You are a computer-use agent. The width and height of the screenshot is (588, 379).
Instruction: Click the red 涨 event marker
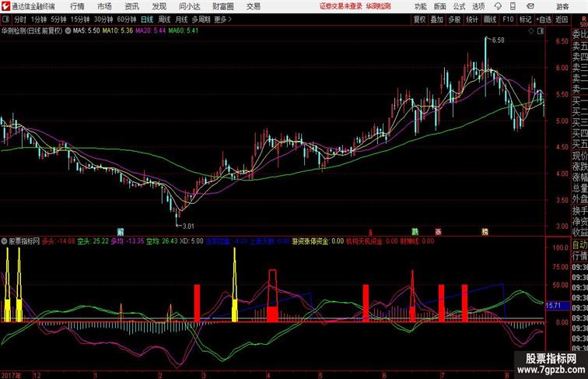[438, 232]
